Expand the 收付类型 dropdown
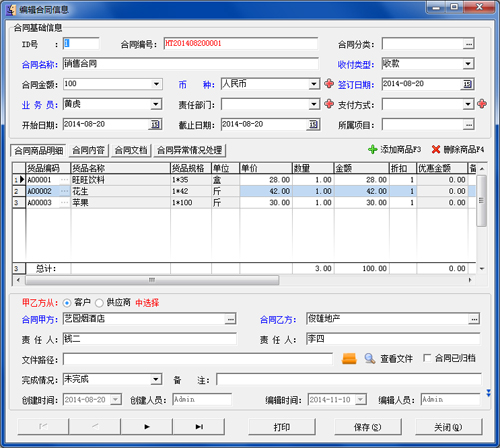Image resolution: width=500 pixels, height=448 pixels. pos(468,64)
